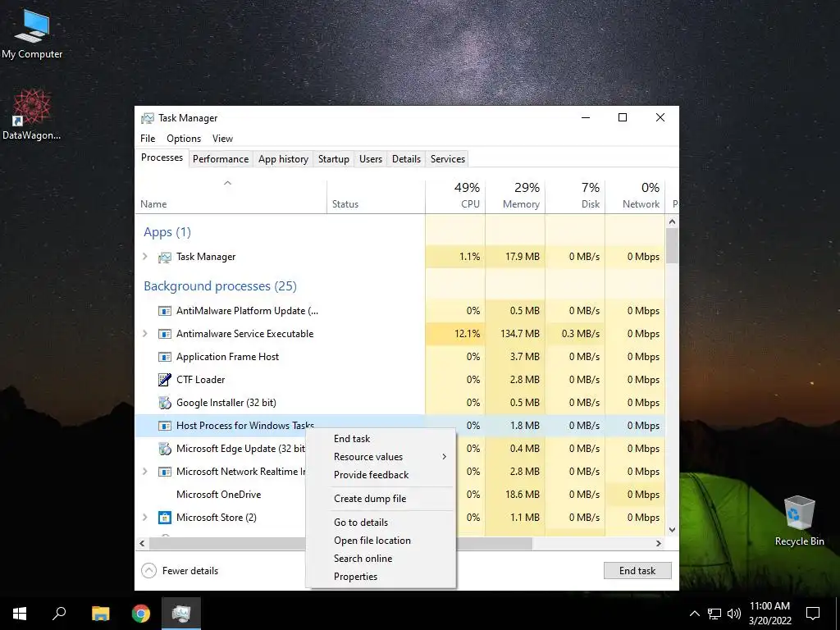Open Resource values submenu
Screen dimensions: 840x630
tap(381, 457)
